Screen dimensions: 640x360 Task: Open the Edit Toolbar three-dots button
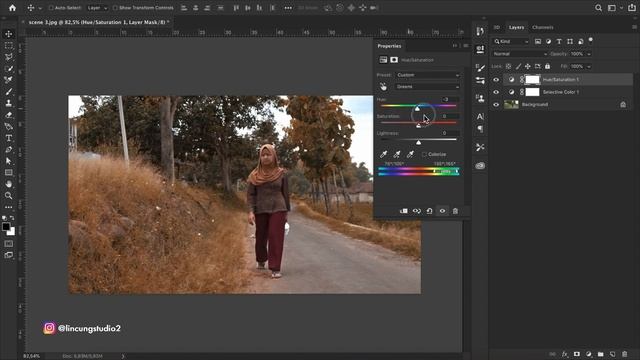click(x=9, y=207)
